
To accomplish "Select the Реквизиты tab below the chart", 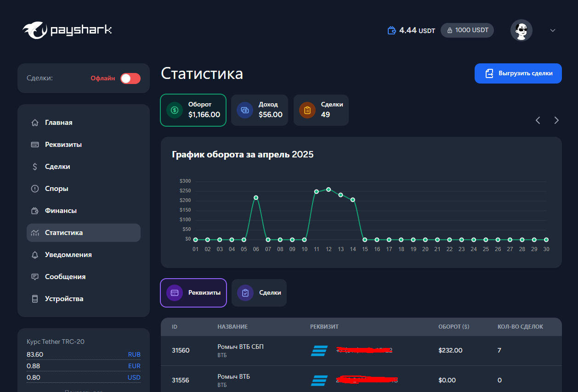I will pos(193,293).
